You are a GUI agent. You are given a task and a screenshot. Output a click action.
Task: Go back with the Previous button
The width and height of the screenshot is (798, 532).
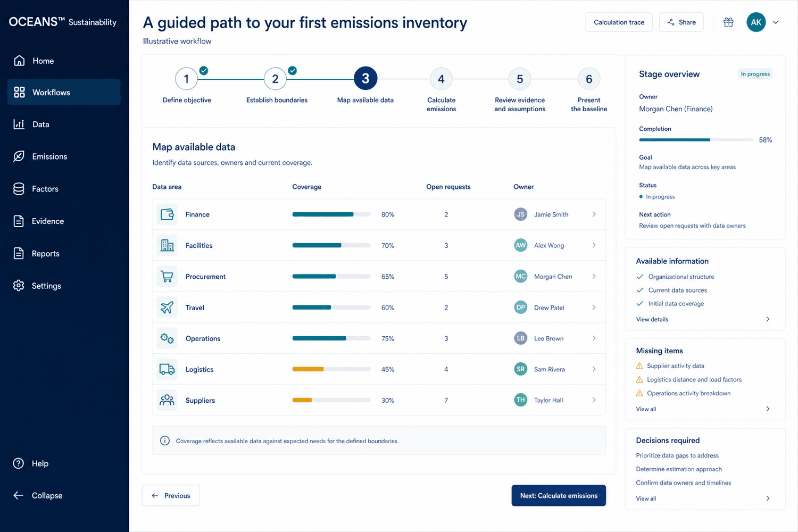click(171, 495)
